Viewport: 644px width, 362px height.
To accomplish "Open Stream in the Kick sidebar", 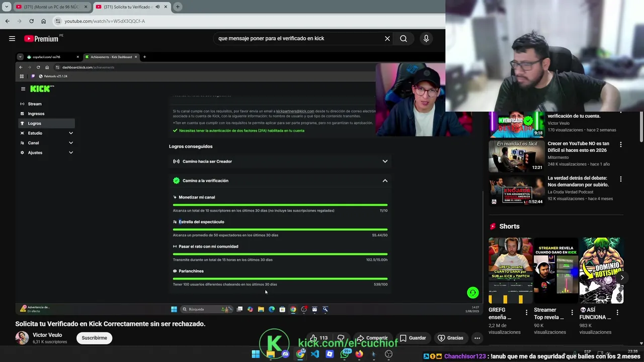I will tap(46, 104).
